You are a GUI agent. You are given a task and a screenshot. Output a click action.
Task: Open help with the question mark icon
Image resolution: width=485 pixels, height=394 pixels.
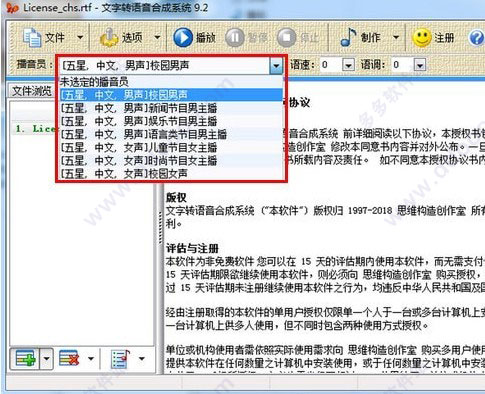coord(477,38)
